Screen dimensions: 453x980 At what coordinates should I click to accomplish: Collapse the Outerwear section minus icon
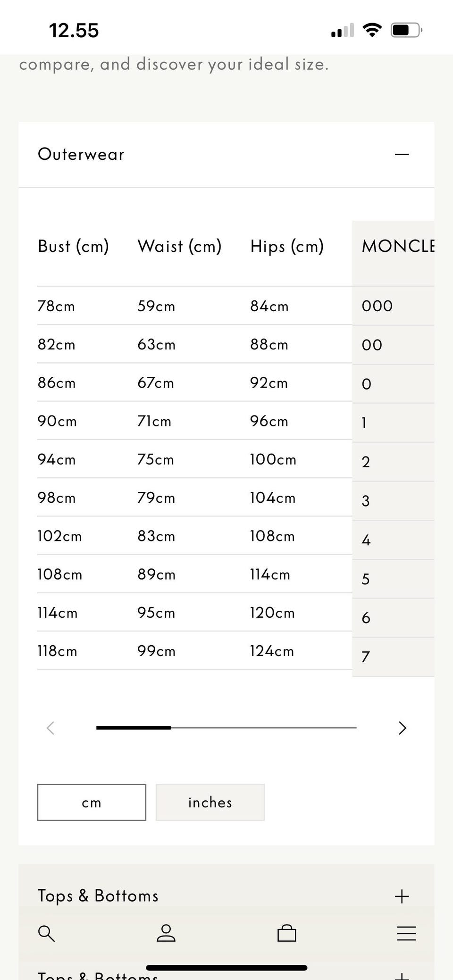click(x=402, y=154)
